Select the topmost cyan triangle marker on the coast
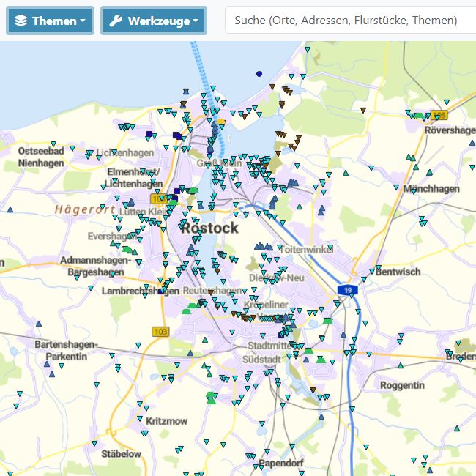 tap(308, 50)
